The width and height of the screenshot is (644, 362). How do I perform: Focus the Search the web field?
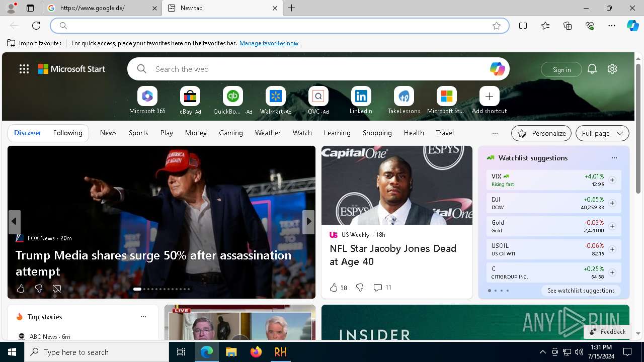318,69
